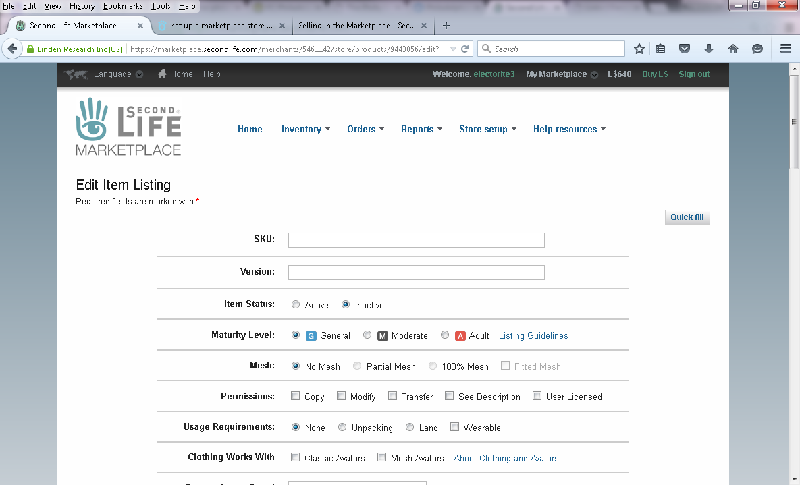Select the Adult maturity radio button

pos(445,335)
